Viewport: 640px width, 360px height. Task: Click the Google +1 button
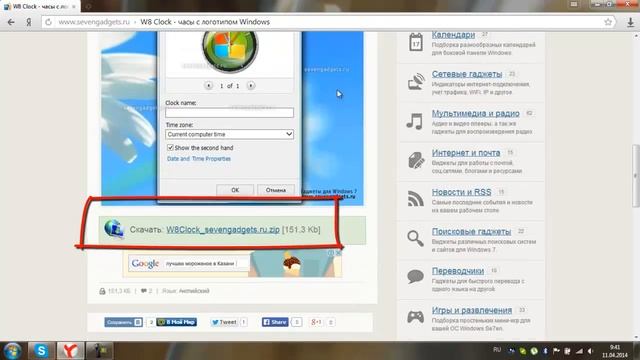click(316, 322)
